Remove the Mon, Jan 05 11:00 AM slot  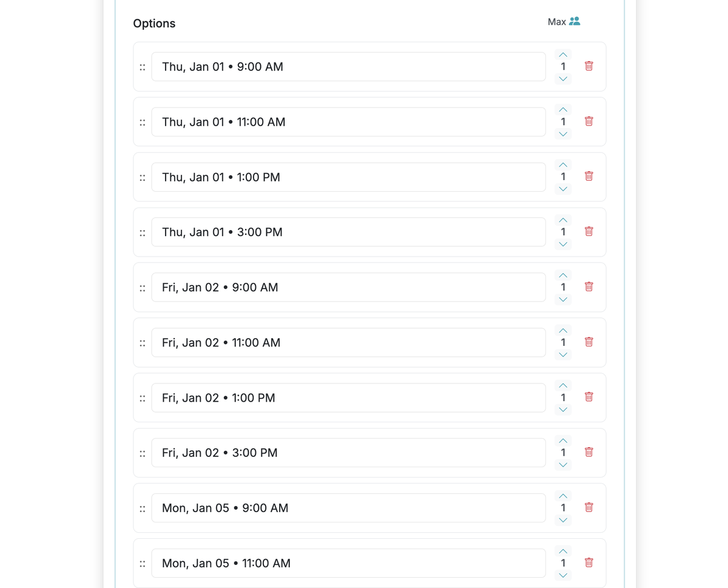(x=588, y=562)
